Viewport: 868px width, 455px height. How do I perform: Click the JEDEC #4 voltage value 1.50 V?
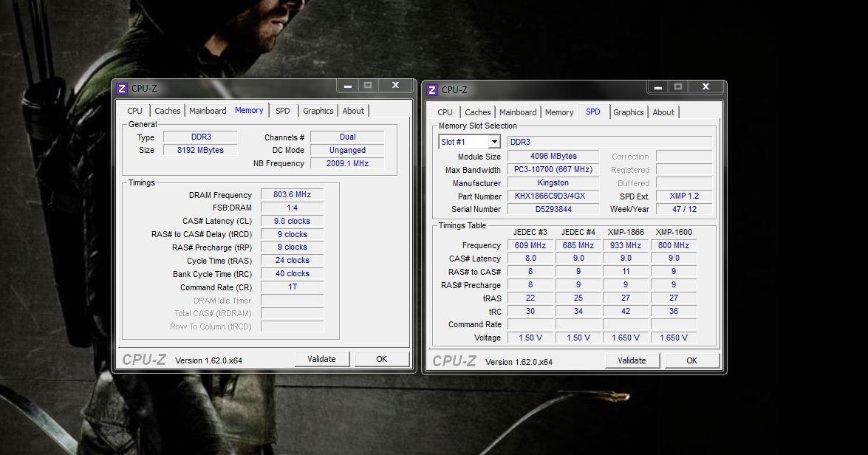point(578,338)
